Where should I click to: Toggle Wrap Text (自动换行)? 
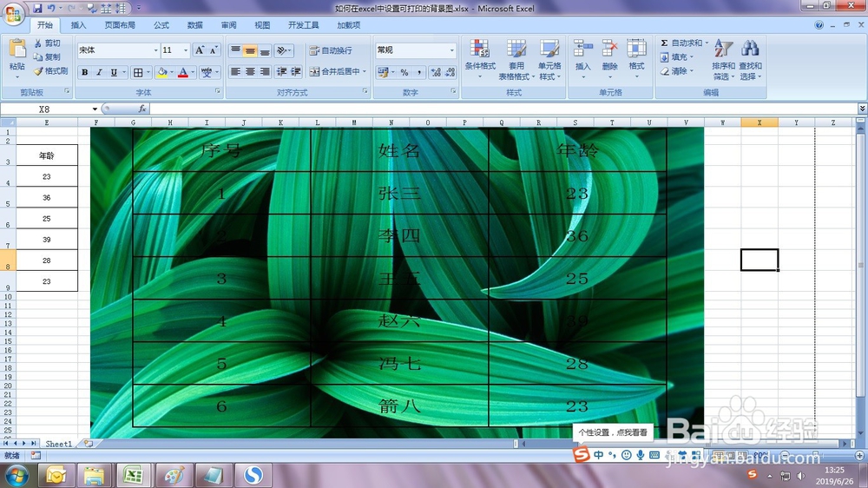click(331, 50)
